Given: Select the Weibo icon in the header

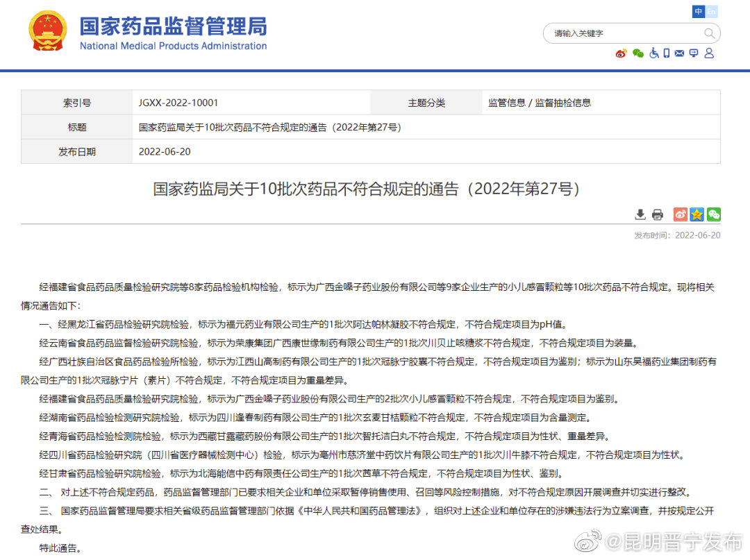Looking at the screenshot, I should [621, 53].
